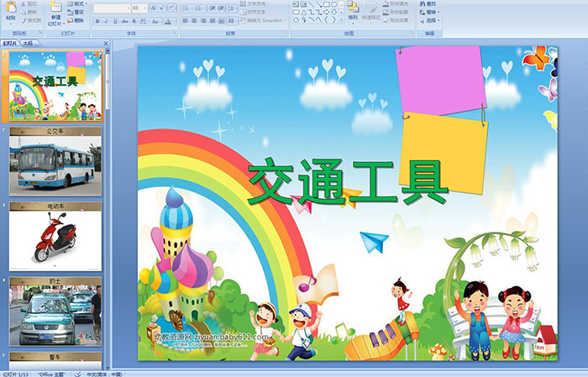Open the New Slide (新建幻灯片) dropdown
The height and width of the screenshot is (377, 588).
56,21
